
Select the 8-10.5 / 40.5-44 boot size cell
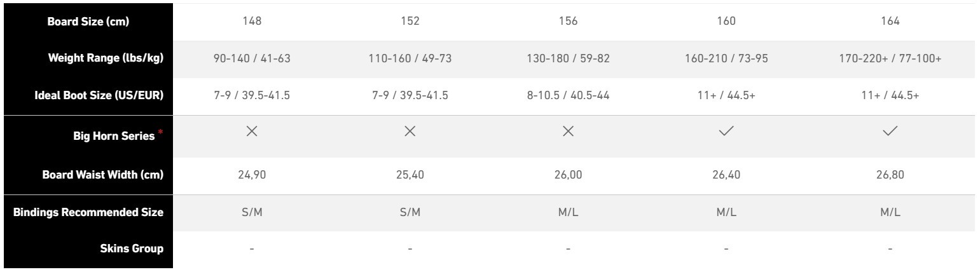[568, 95]
